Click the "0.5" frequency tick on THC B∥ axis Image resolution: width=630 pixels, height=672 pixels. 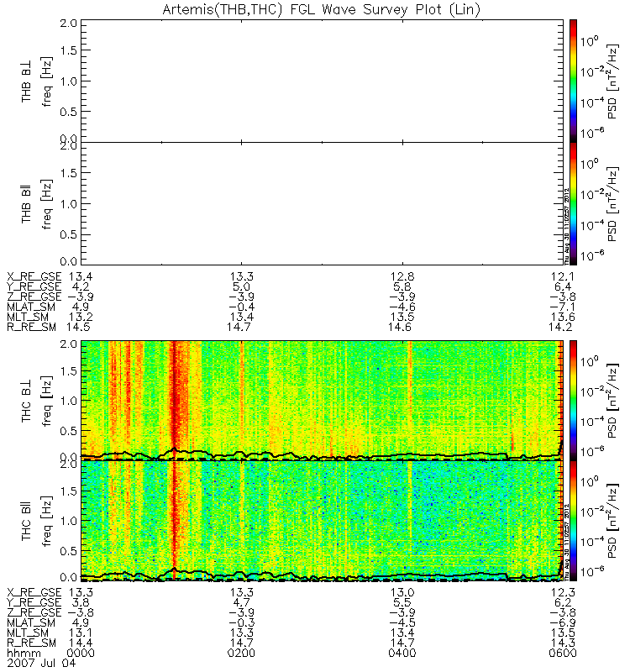[x=69, y=551]
